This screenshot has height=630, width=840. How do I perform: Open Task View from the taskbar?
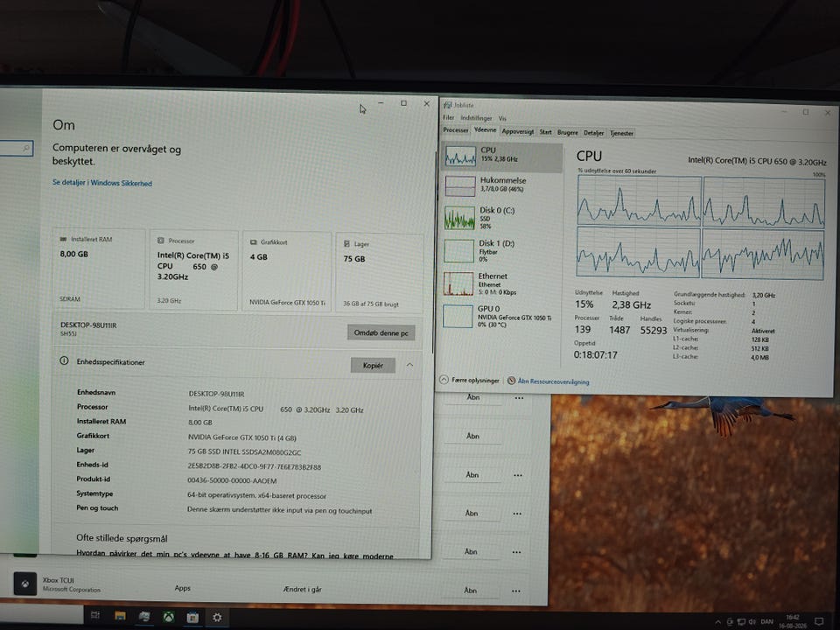pyautogui.click(x=95, y=615)
